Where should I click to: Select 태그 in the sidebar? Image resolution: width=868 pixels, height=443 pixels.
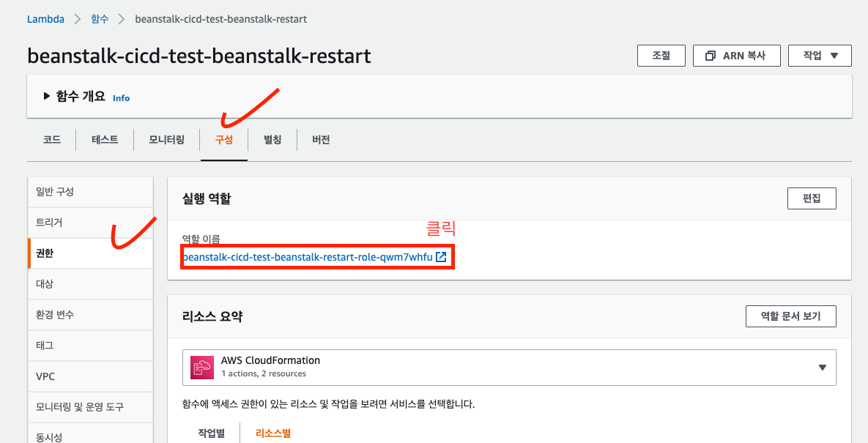click(x=90, y=345)
